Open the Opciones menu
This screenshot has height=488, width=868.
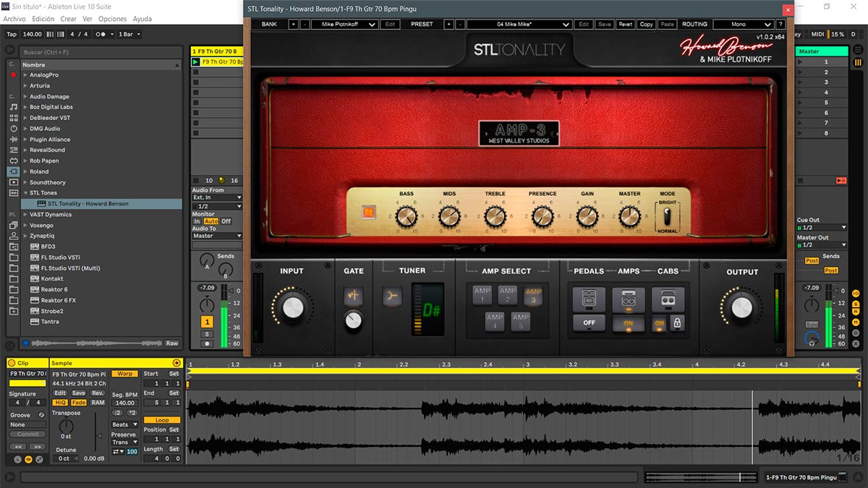(x=113, y=19)
